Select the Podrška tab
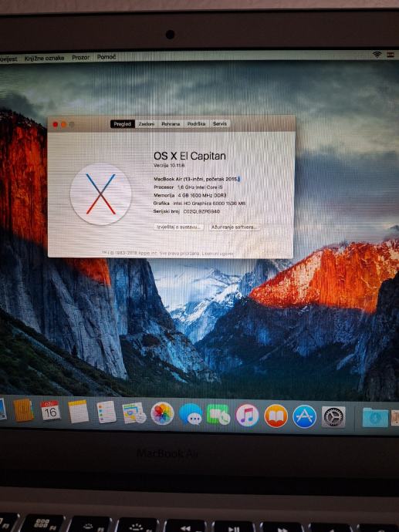399x532 pixels. click(x=196, y=124)
